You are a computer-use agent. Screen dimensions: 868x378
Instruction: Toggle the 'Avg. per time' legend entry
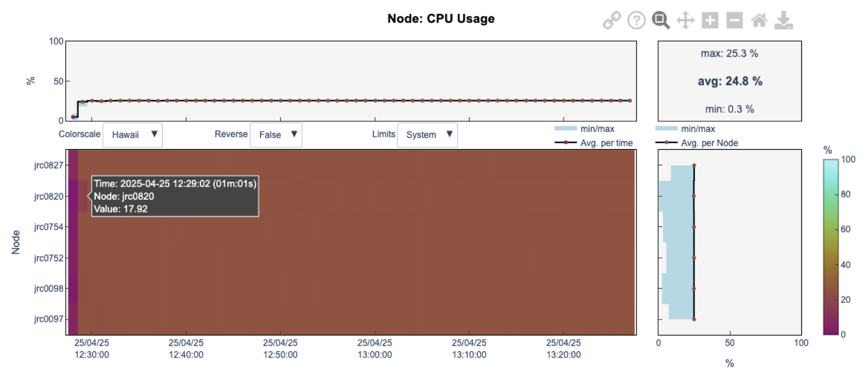[x=606, y=143]
